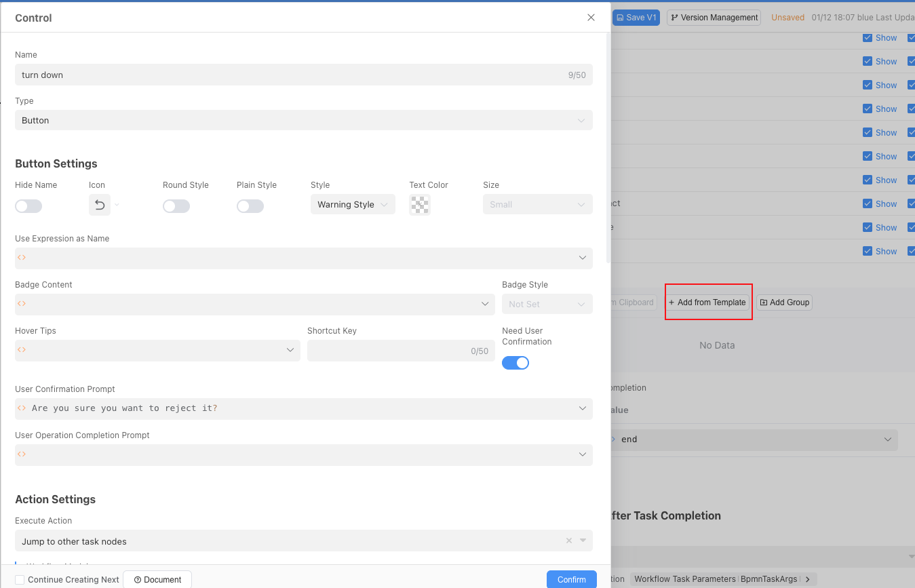Check the Continue Creating Next checkbox

coord(20,580)
